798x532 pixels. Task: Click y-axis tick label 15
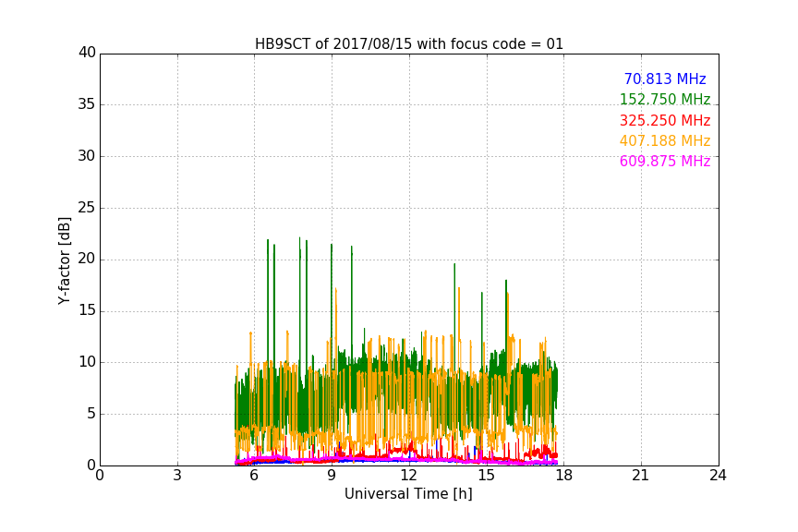pos(87,310)
